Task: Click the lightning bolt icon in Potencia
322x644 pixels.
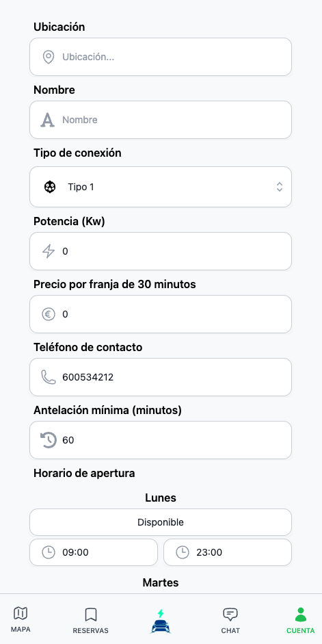Action: pos(49,251)
